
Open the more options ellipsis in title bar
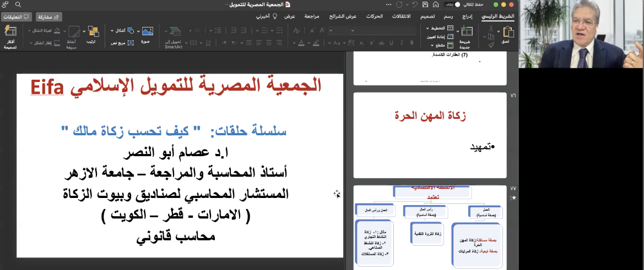click(388, 4)
